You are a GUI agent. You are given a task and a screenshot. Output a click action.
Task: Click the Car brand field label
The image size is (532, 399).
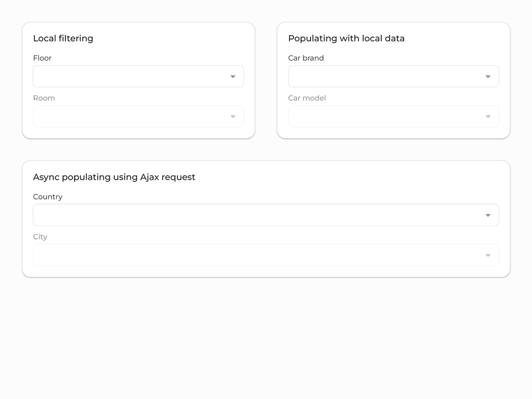pyautogui.click(x=306, y=58)
